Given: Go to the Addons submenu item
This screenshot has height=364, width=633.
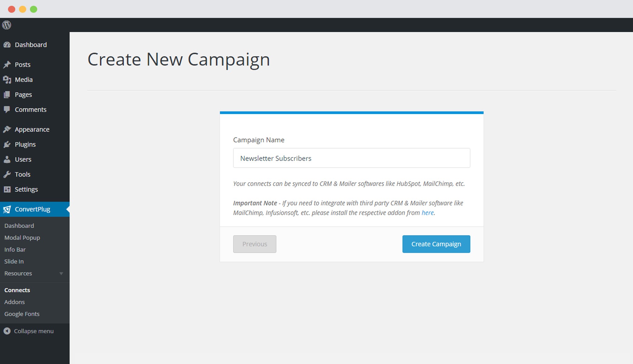Looking at the screenshot, I should [x=15, y=302].
